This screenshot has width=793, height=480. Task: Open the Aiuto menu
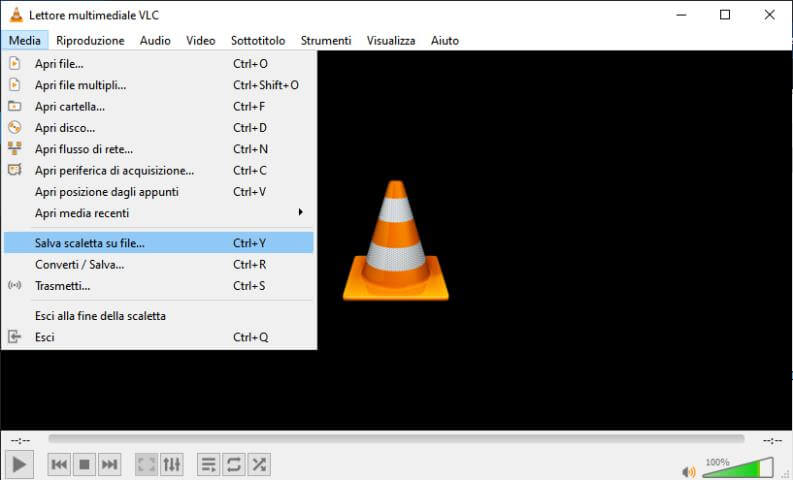[445, 40]
